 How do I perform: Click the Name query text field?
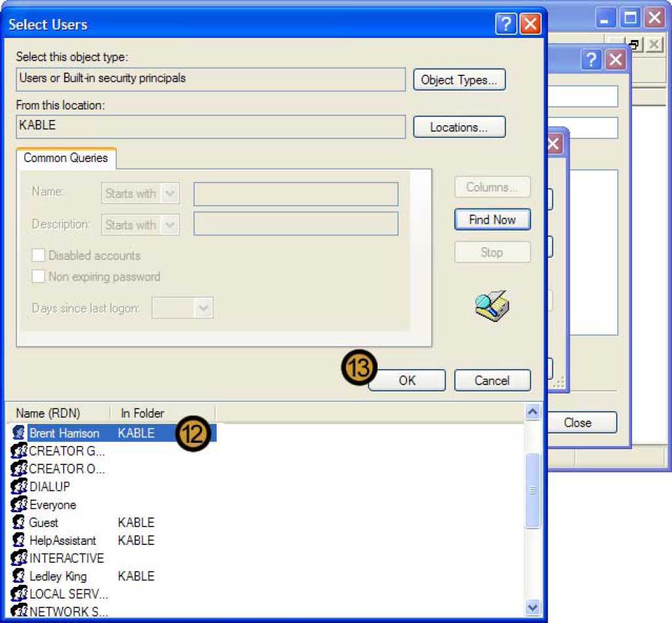[296, 194]
